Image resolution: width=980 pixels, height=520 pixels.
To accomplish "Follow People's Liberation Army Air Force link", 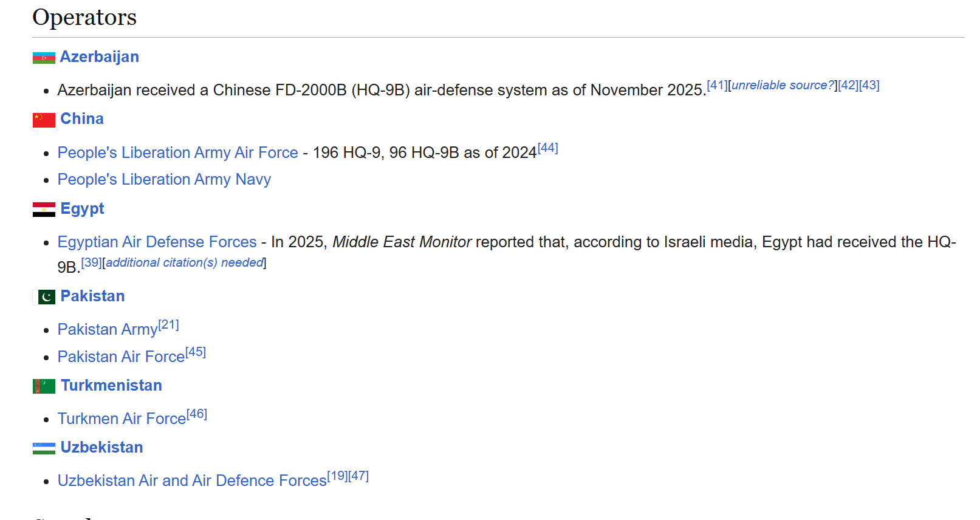I will (x=178, y=152).
